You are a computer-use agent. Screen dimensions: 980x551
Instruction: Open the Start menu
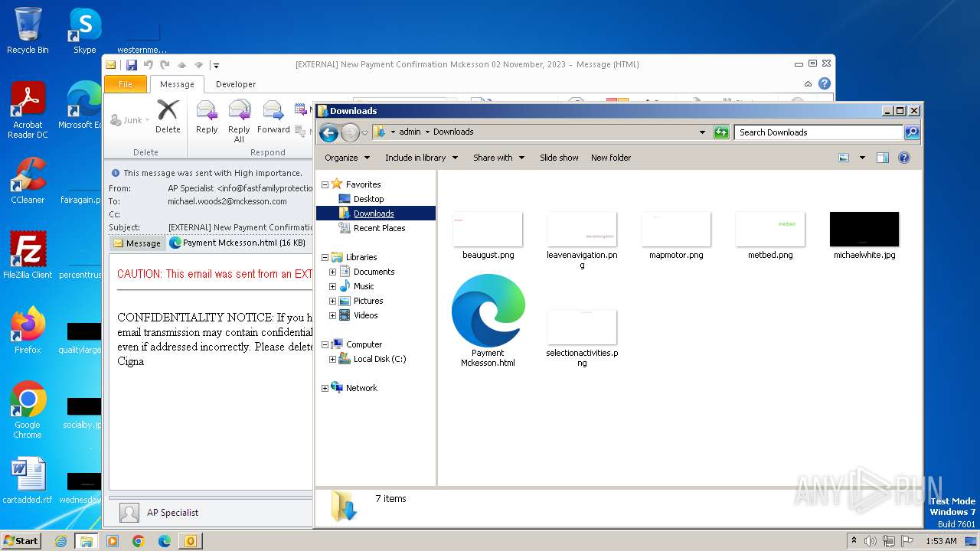click(x=21, y=540)
